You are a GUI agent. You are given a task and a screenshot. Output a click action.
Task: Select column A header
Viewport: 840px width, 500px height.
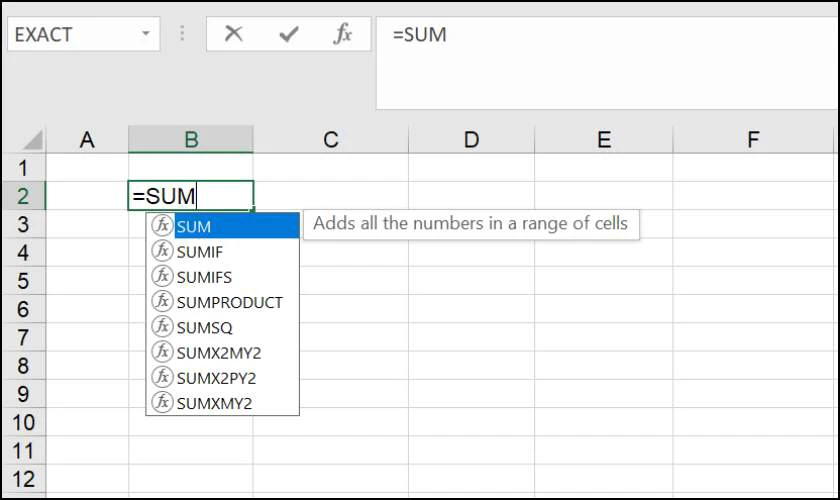point(87,139)
